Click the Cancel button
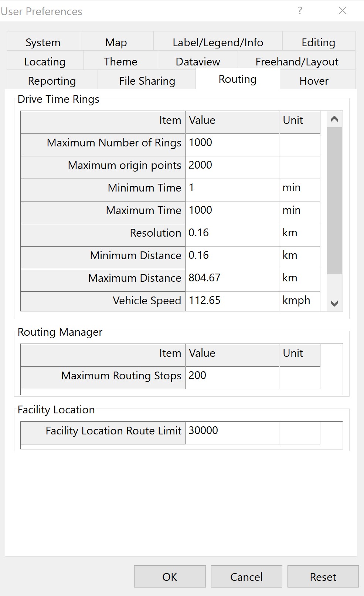 (x=246, y=577)
